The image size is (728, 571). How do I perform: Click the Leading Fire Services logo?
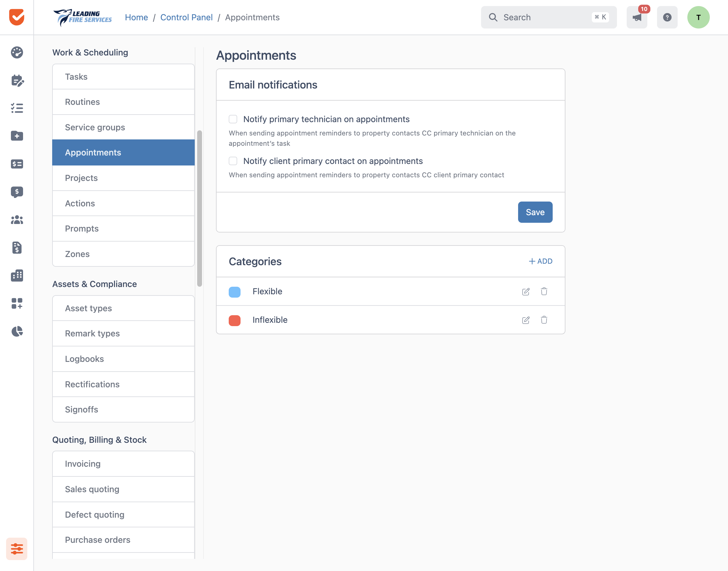click(82, 17)
